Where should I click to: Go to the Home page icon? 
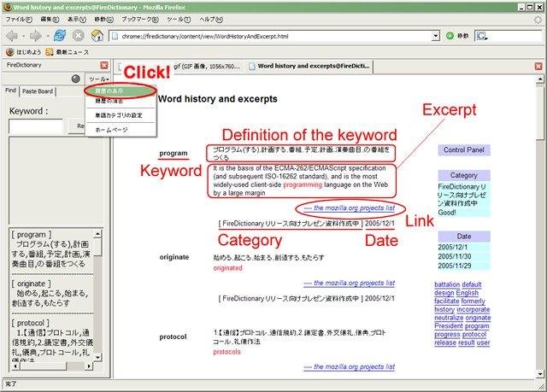(x=97, y=36)
